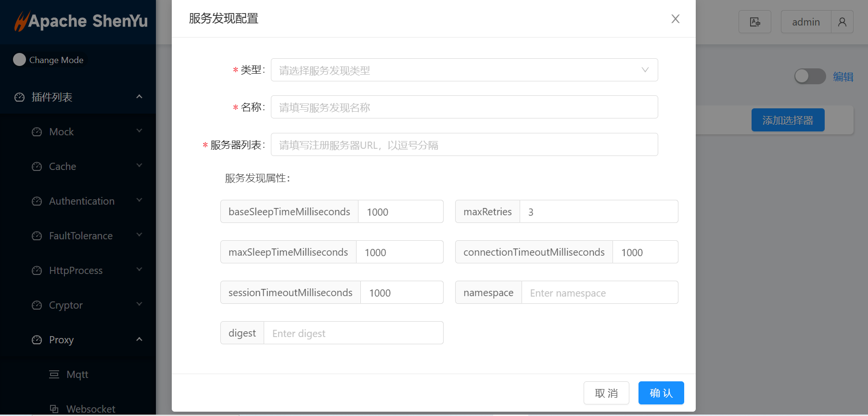The height and width of the screenshot is (416, 868).
Task: Click the 添加选择器 button
Action: tap(788, 120)
